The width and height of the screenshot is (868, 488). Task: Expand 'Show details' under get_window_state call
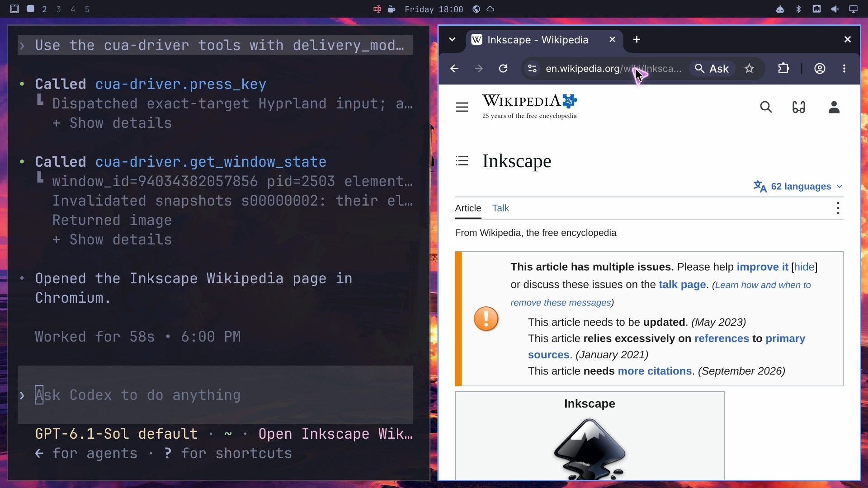112,240
